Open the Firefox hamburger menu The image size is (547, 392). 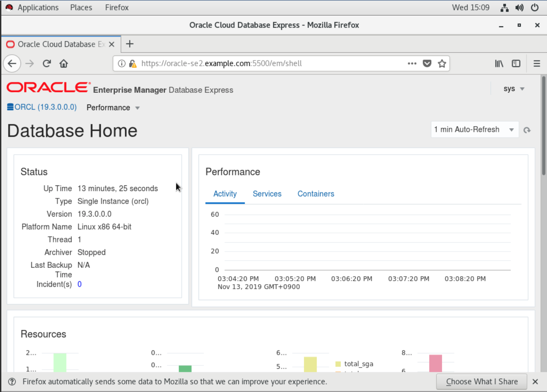click(537, 63)
